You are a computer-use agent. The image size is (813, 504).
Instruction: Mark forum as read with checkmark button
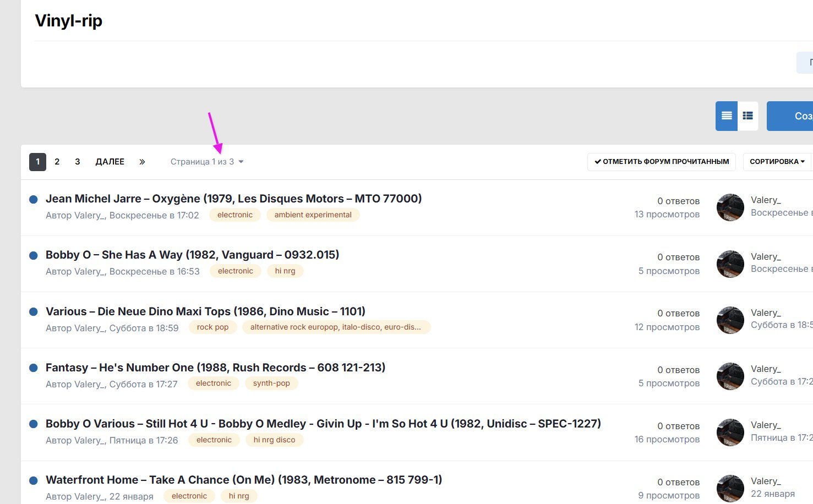pos(661,162)
